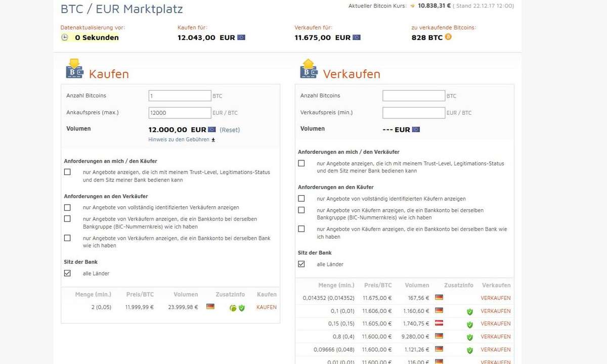Screen dimensions: 607x364
Task: Click the green shield in the 1.121,26 € row
Action: tap(470, 350)
